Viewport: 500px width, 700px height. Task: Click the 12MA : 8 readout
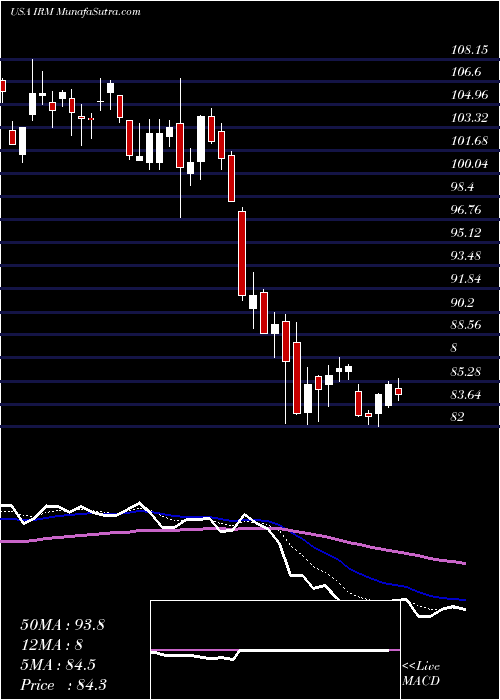point(52,645)
